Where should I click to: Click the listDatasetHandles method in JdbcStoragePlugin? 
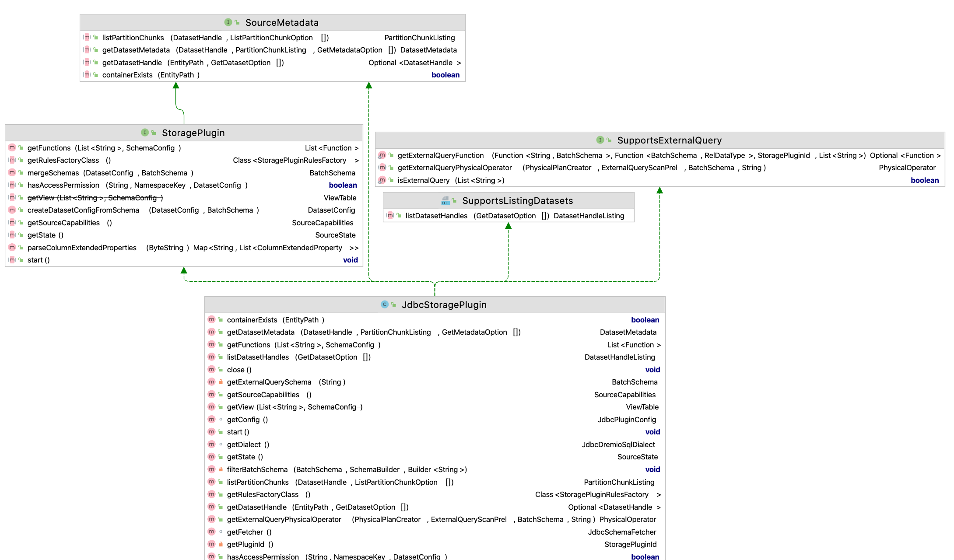coord(435,357)
